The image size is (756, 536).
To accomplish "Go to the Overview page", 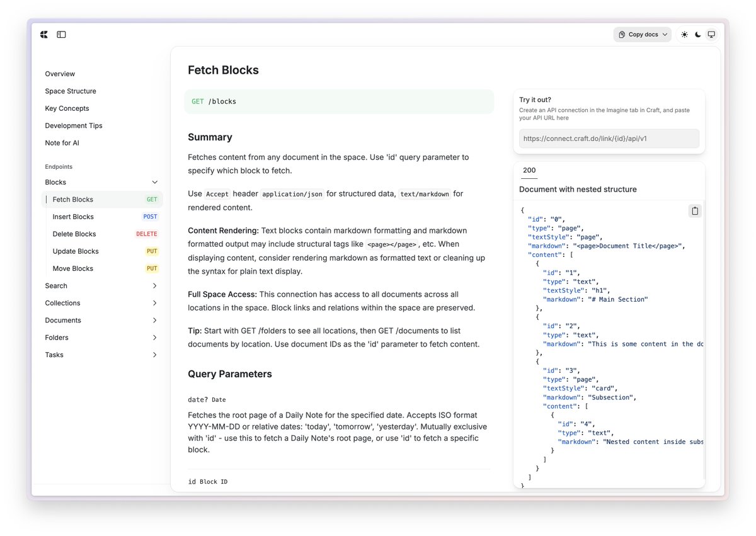I will click(60, 74).
